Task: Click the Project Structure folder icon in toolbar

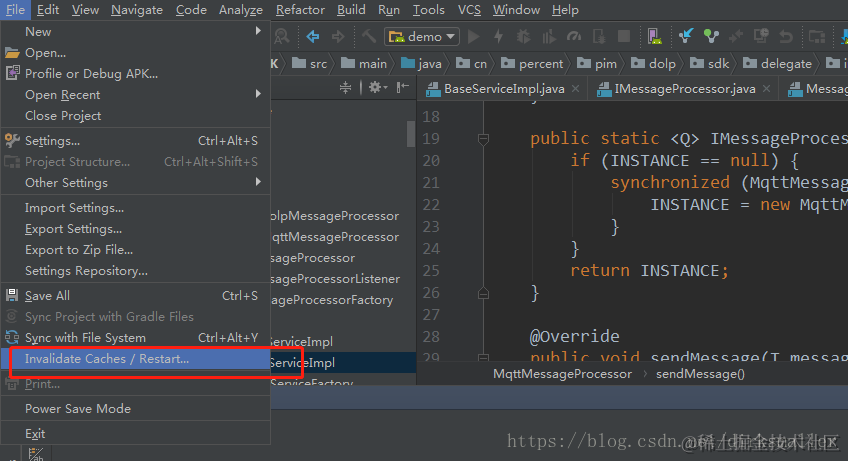Action: tap(817, 37)
